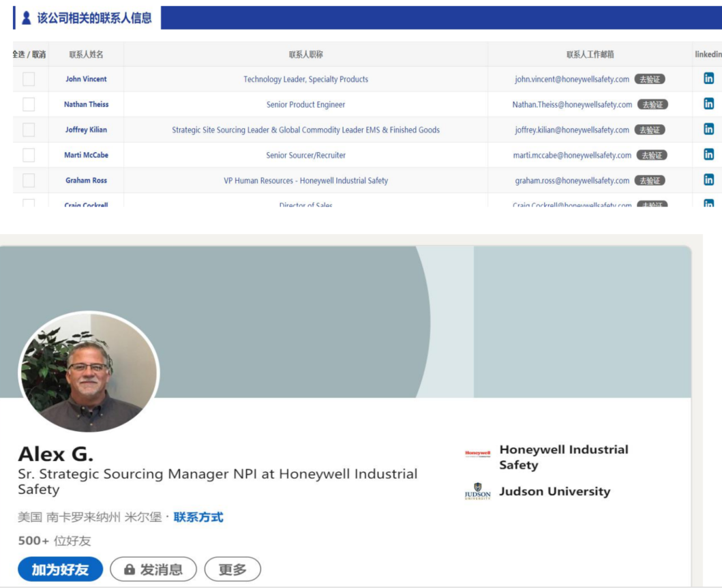Verify Nathan Theiss's email with 去验证
Image resolution: width=722 pixels, height=588 pixels.
(x=652, y=104)
